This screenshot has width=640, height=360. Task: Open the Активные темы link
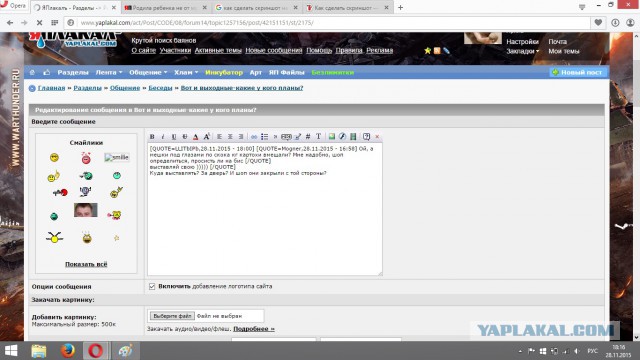coord(218,50)
